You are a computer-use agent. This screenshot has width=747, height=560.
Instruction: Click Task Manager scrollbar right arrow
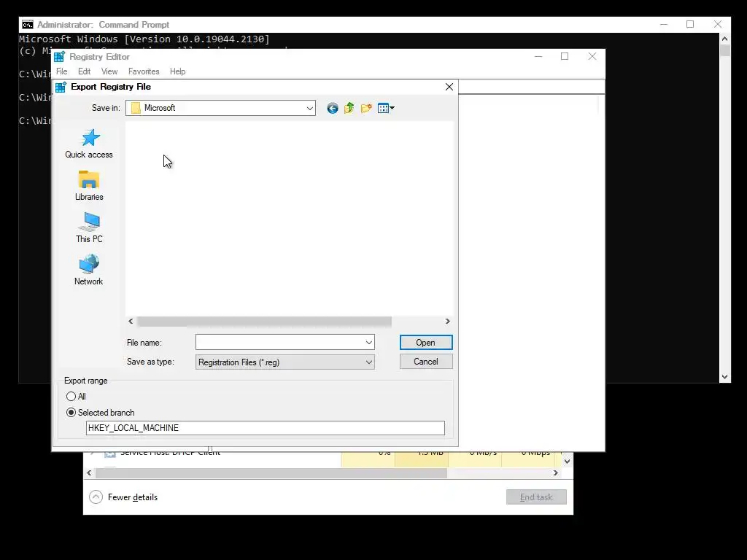coord(555,473)
